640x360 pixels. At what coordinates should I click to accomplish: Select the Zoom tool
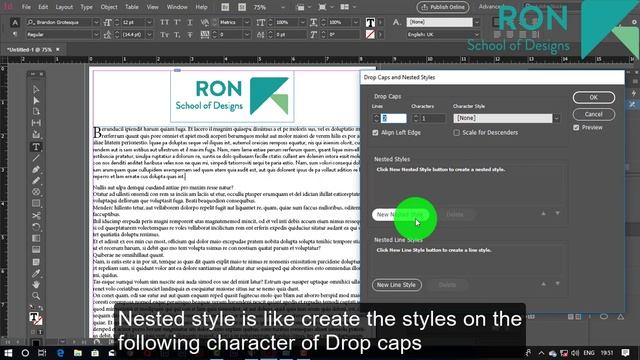click(36, 296)
